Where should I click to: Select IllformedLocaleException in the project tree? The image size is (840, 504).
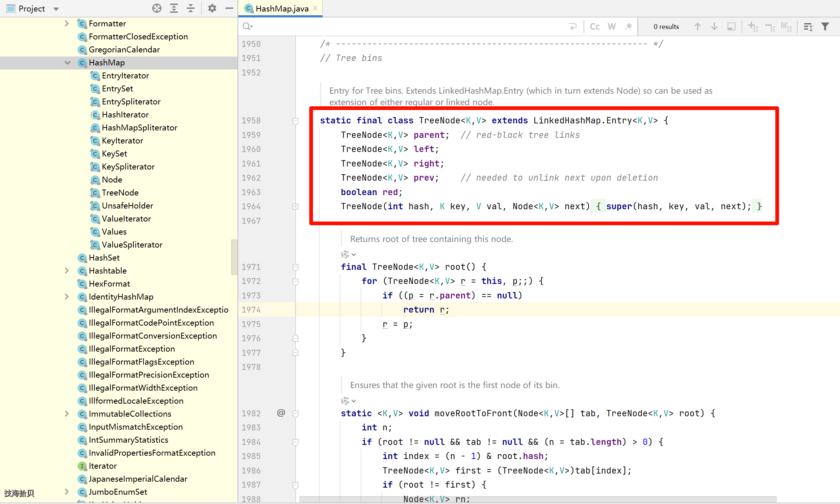[x=136, y=401]
